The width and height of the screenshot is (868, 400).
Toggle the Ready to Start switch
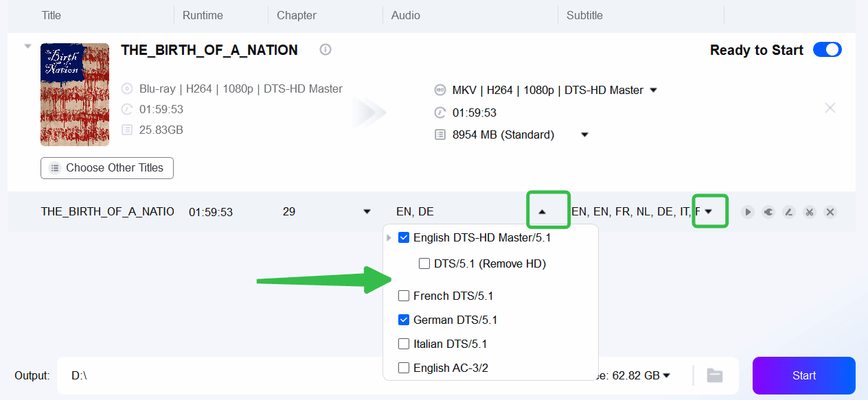coord(827,49)
